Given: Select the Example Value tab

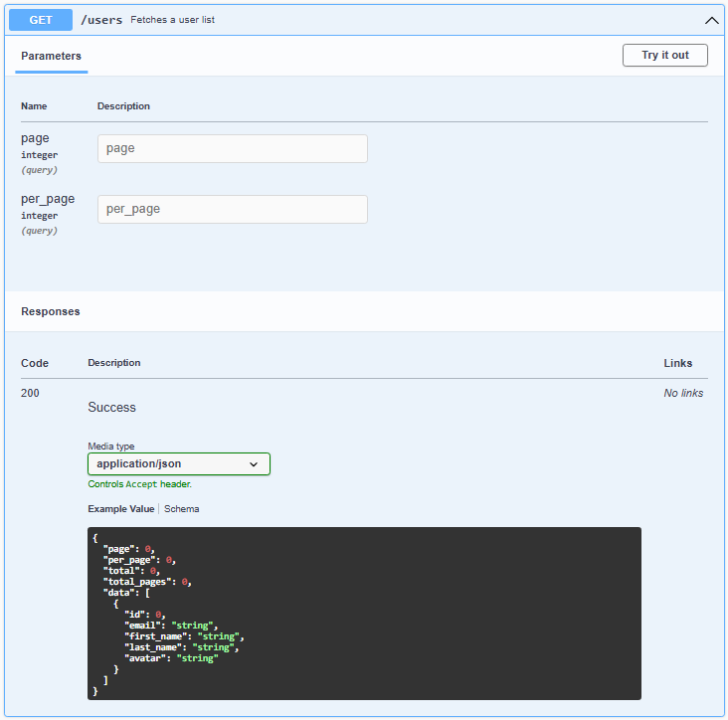Looking at the screenshot, I should (x=120, y=509).
